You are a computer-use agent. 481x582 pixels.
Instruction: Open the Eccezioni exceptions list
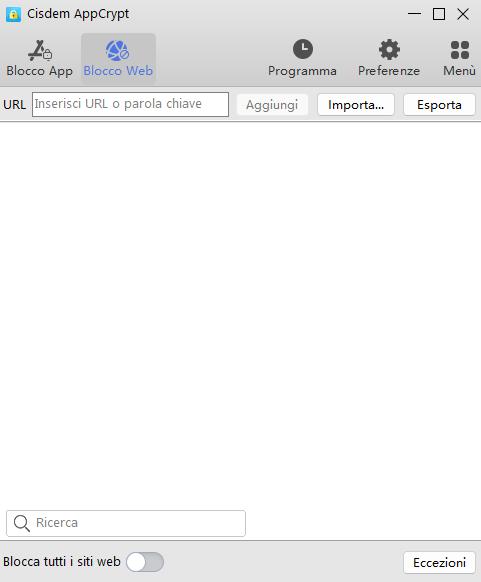(x=439, y=563)
